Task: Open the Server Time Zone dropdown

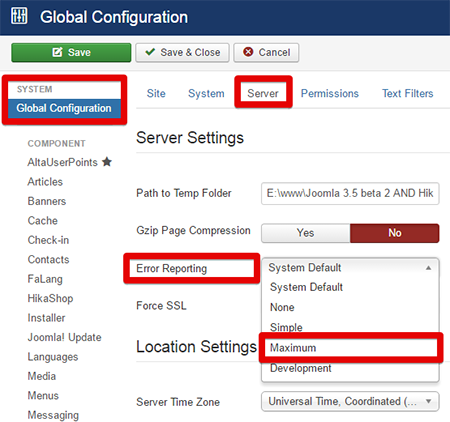Action: 350,401
